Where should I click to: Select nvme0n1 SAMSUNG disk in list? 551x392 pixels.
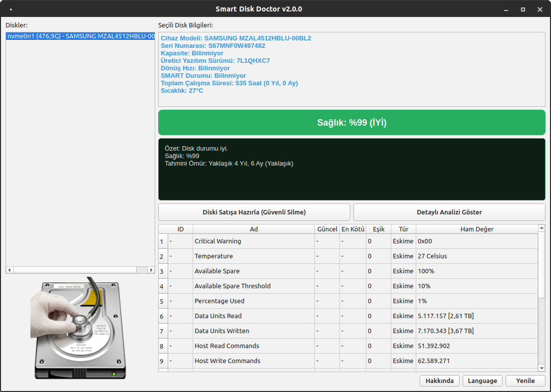pos(80,36)
